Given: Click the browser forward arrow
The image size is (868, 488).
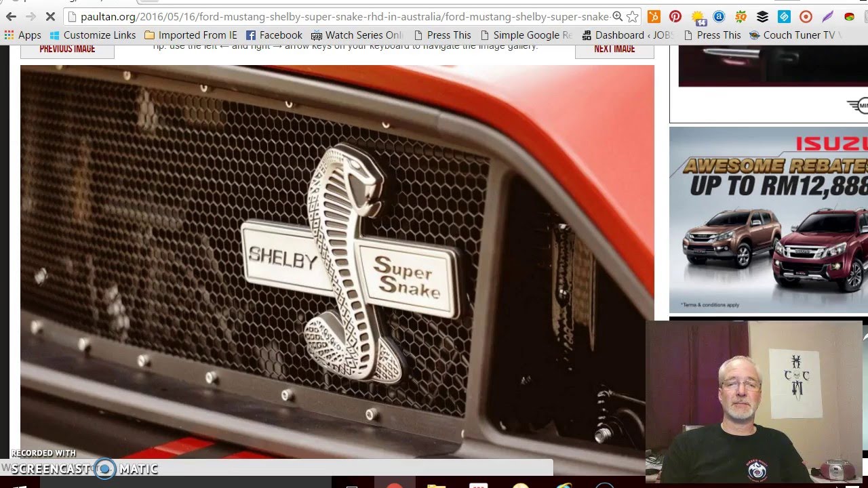Looking at the screenshot, I should click(x=31, y=16).
